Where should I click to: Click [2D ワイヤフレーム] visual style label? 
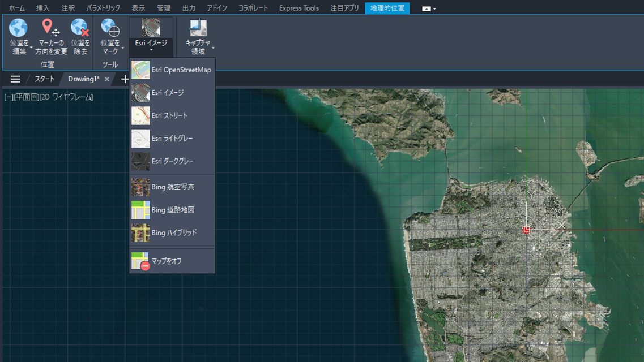66,97
